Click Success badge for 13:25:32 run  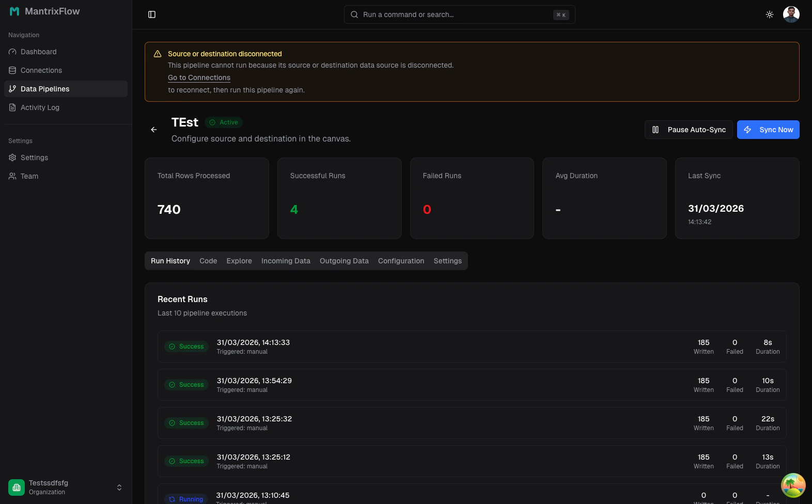186,423
